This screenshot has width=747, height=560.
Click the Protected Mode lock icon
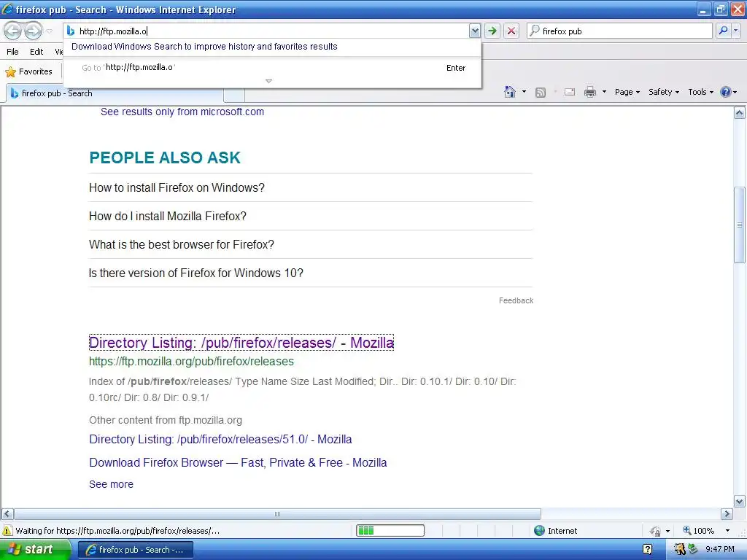[x=656, y=531]
